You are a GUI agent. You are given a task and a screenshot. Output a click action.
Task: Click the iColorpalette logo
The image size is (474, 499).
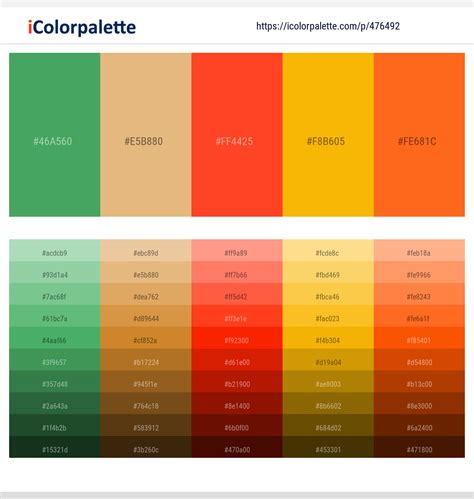(82, 27)
